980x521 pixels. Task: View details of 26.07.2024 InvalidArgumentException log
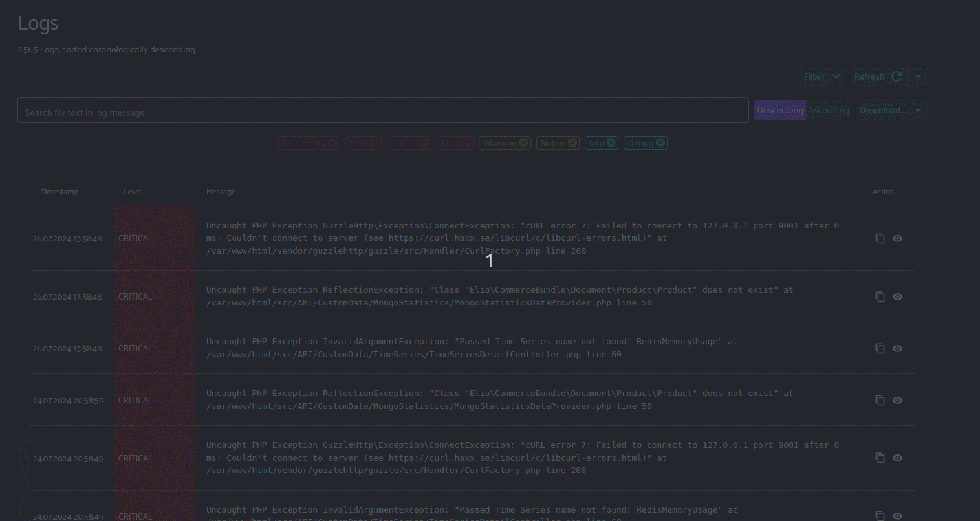coord(897,348)
